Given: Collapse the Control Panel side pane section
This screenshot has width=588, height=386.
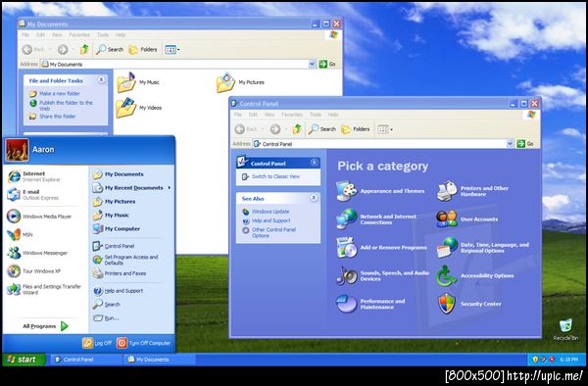Looking at the screenshot, I should tap(315, 163).
